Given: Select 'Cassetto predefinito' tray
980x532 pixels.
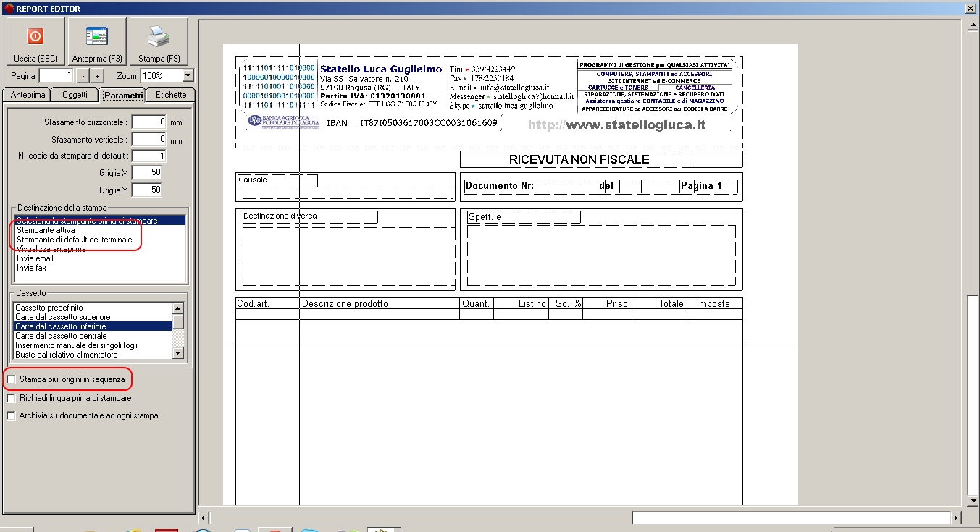Looking at the screenshot, I should click(x=93, y=308).
